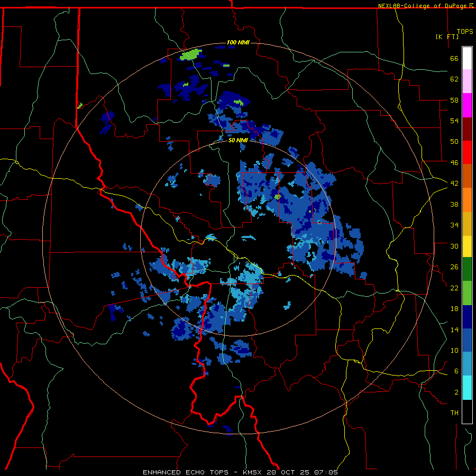Click the 50 NMI range ring label
476x476 pixels.
click(x=238, y=140)
